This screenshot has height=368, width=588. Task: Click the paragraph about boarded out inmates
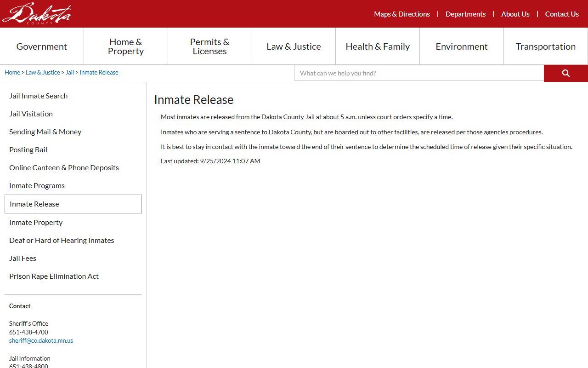[x=352, y=132]
